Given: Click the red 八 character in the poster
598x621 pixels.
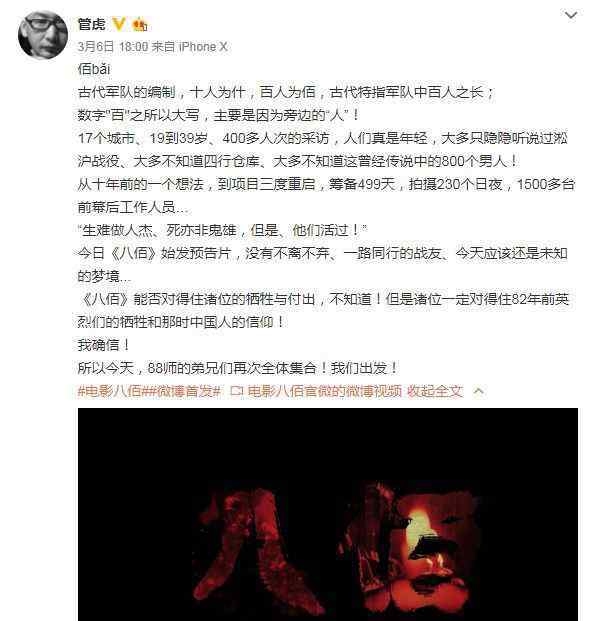Looking at the screenshot, I should coord(257,551).
